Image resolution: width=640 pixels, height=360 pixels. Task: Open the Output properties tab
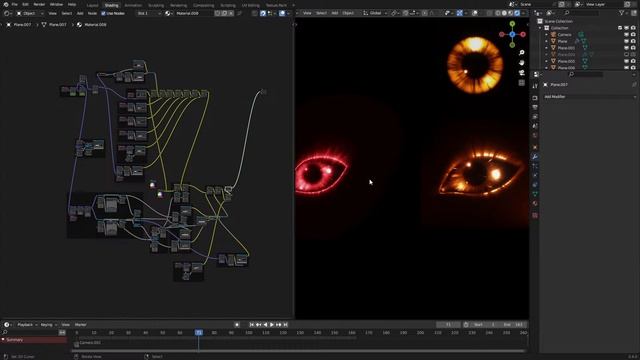point(535,107)
